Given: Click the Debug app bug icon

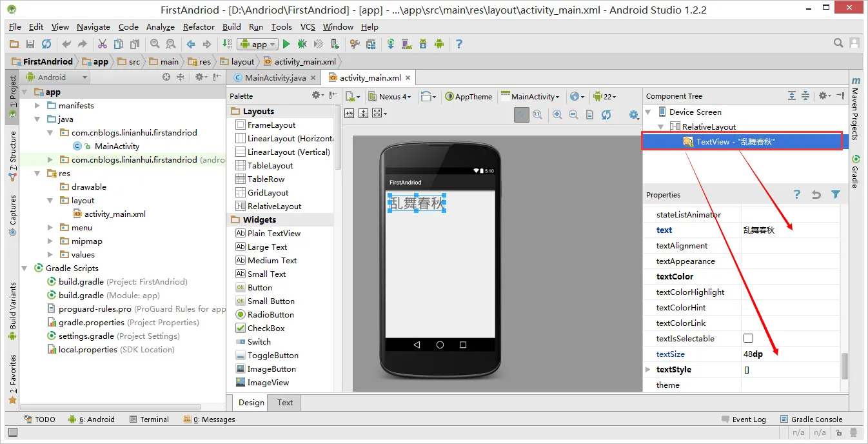Looking at the screenshot, I should (x=302, y=44).
